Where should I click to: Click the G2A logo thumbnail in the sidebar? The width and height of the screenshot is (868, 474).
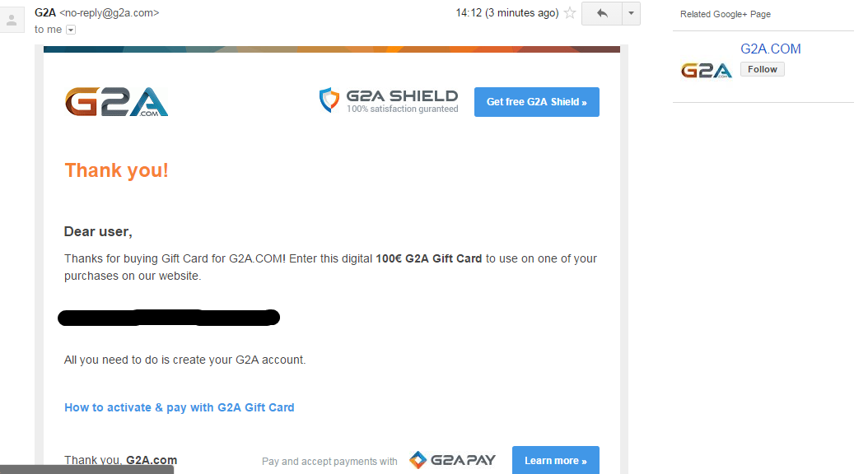click(x=706, y=70)
